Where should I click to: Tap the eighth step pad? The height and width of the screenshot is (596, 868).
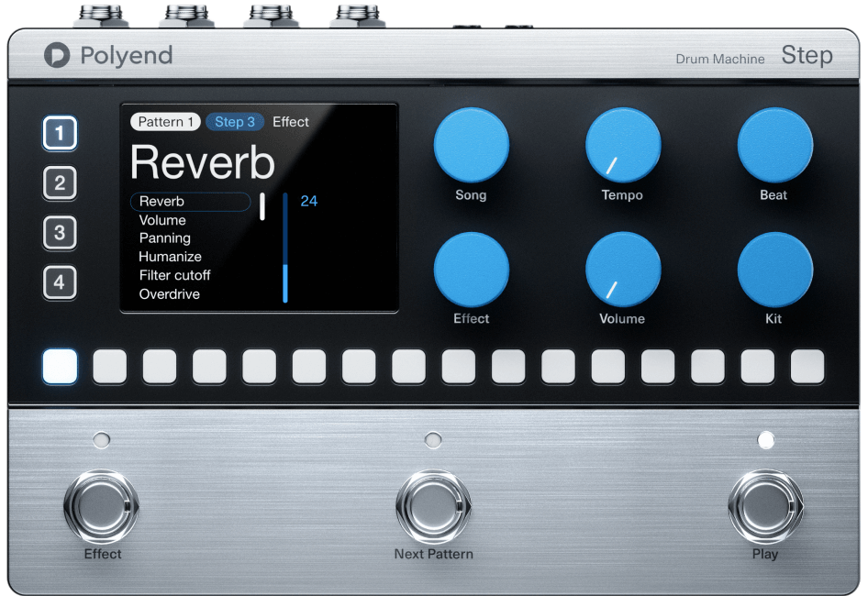point(408,367)
